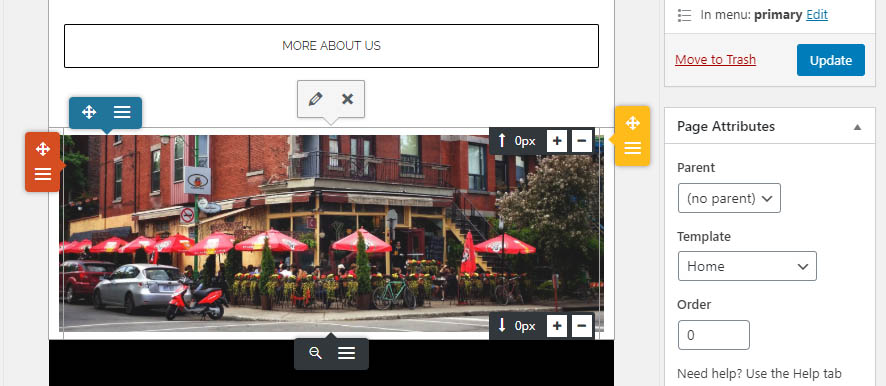Click the X remove icon beside pencil

[x=348, y=99]
